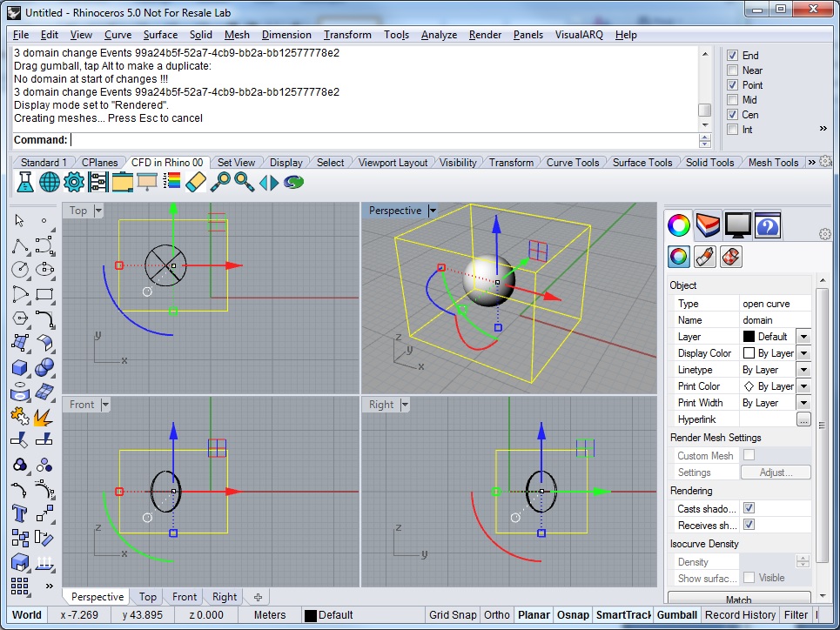
Task: Click the flask icon in CFD toolbar
Action: click(25, 182)
